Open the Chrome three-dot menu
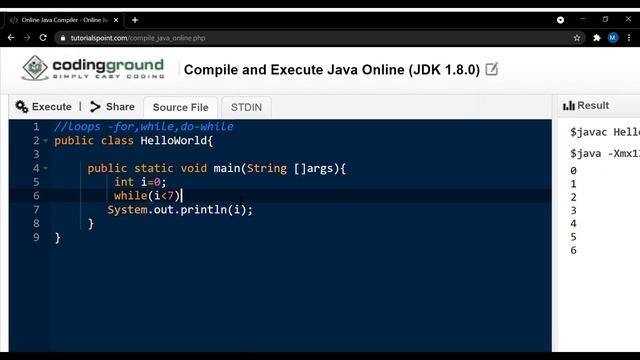 629,38
